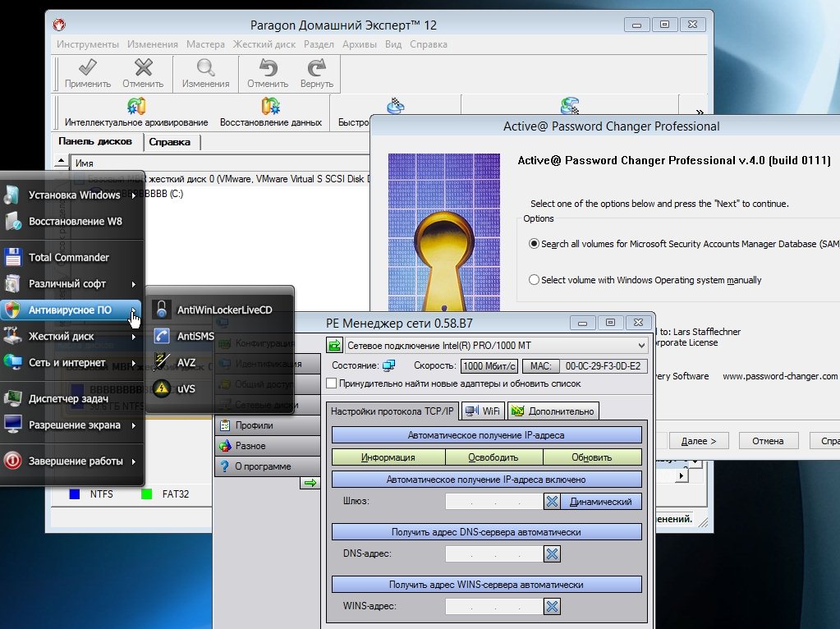Image resolution: width=840 pixels, height=629 pixels.
Task: Open the Intelligent Archiving wizard icon
Action: [136, 107]
